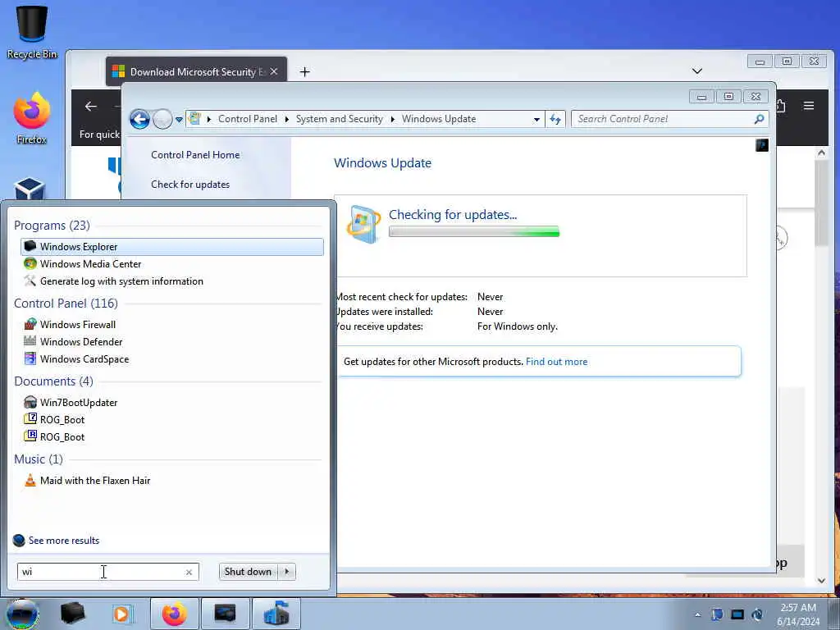This screenshot has width=840, height=630.
Task: Click the network tray icon
Action: click(737, 614)
